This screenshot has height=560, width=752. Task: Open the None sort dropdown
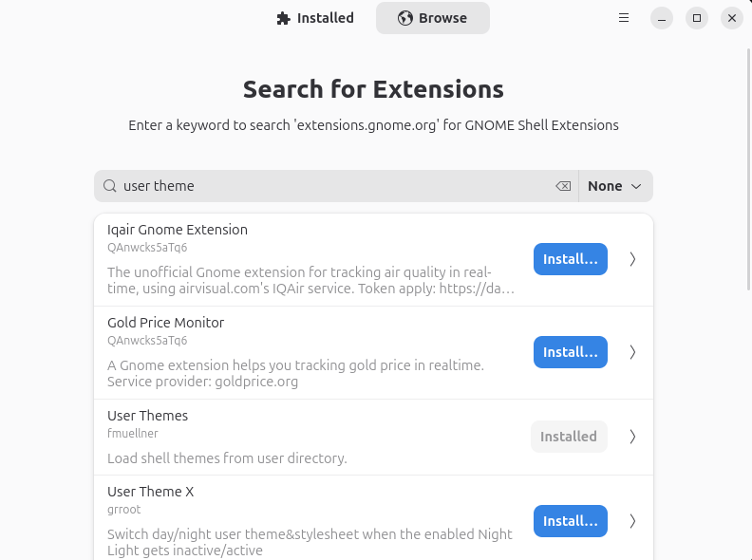[x=615, y=186]
